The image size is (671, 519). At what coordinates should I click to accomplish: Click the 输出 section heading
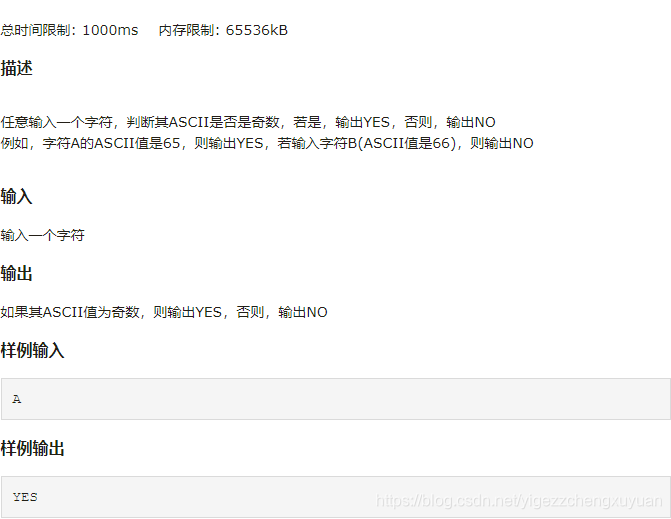coord(16,273)
